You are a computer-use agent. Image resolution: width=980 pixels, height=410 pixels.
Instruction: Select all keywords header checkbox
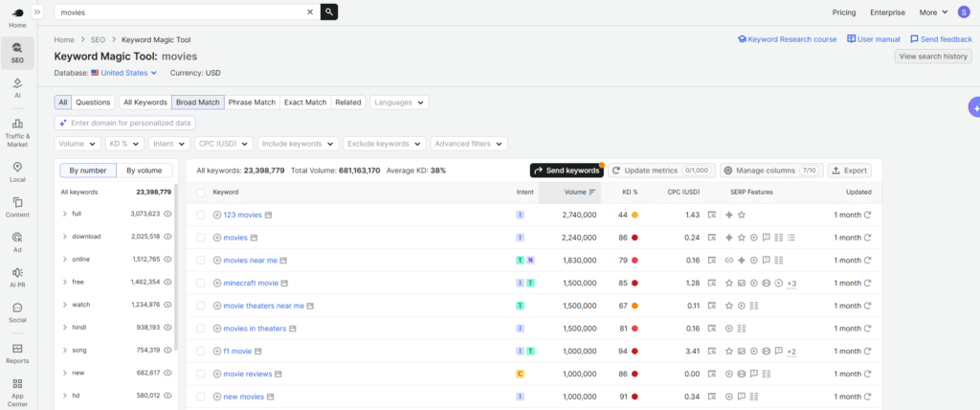point(201,193)
